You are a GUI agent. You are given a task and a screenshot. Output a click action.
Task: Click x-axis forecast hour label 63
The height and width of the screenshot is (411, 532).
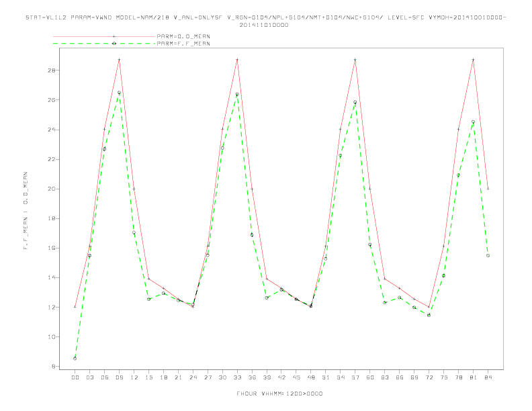click(x=385, y=377)
